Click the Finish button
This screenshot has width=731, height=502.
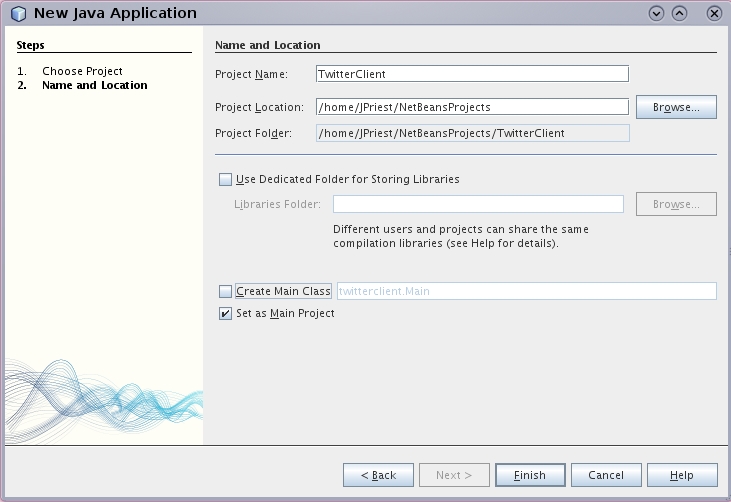530,475
